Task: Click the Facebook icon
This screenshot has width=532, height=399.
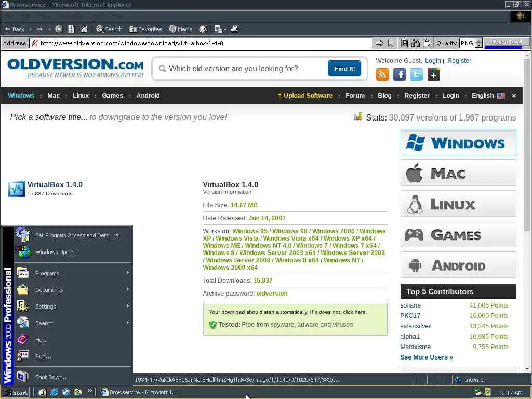Action: pyautogui.click(x=400, y=74)
